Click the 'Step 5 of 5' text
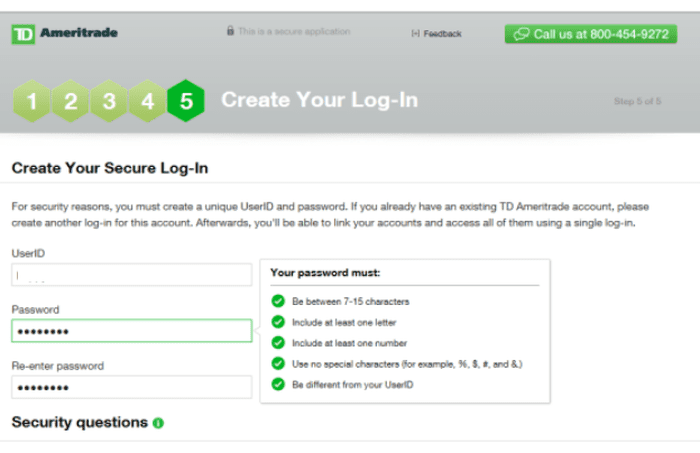Image resolution: width=700 pixels, height=453 pixels. tap(638, 101)
